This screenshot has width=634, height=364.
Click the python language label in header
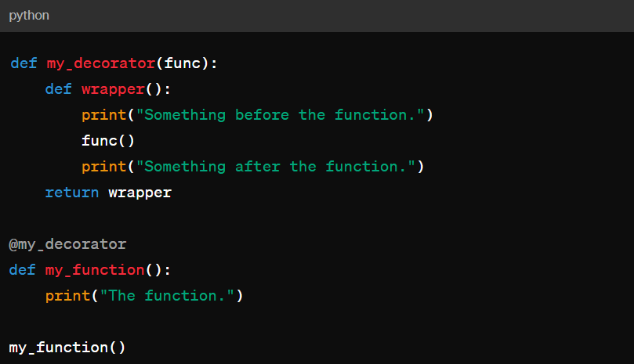point(29,16)
